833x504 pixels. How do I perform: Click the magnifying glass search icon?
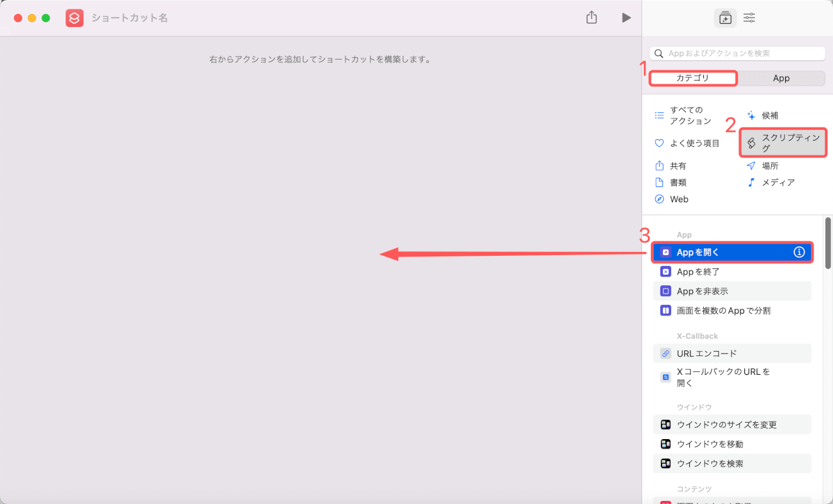pyautogui.click(x=659, y=54)
